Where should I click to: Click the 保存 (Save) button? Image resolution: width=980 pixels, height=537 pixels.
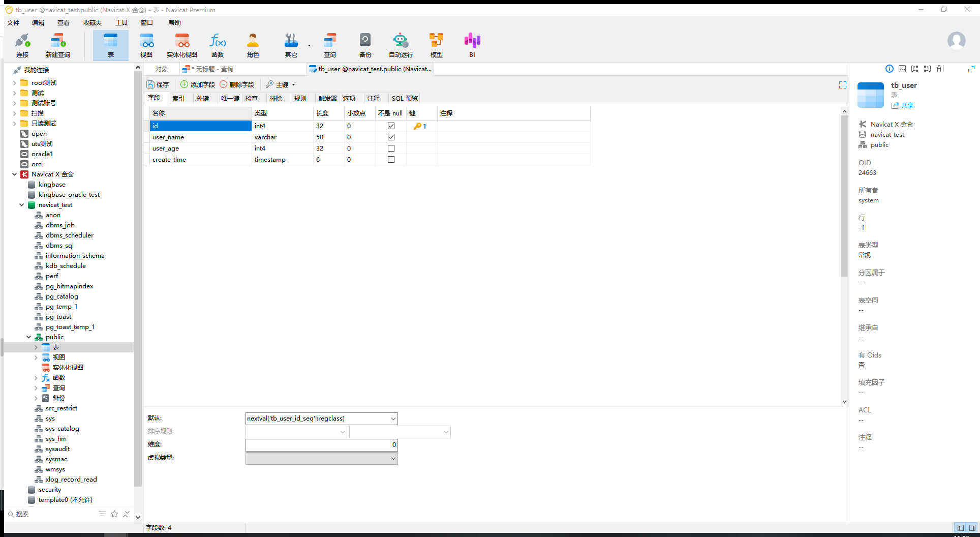click(x=158, y=85)
